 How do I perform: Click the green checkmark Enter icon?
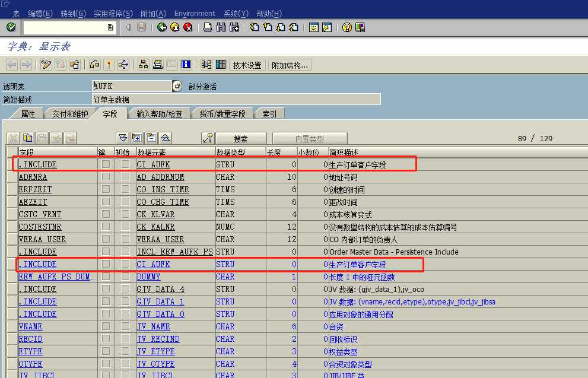click(11, 27)
